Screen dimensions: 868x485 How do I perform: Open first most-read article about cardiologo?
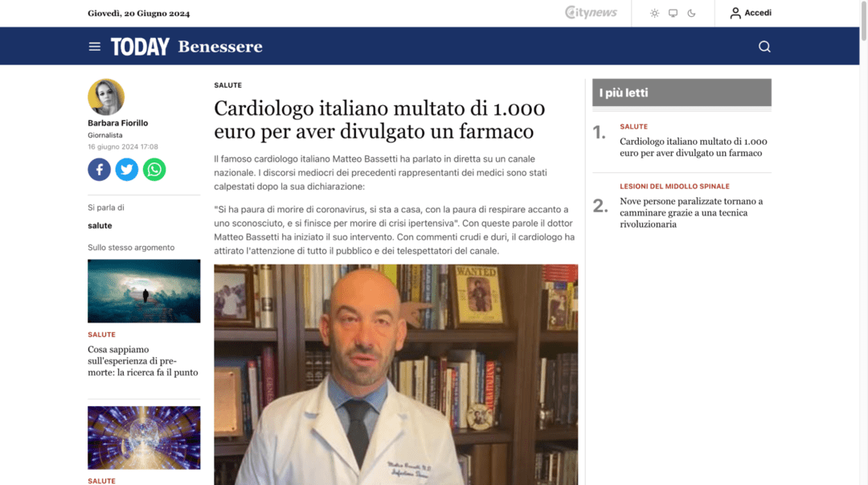(x=693, y=147)
